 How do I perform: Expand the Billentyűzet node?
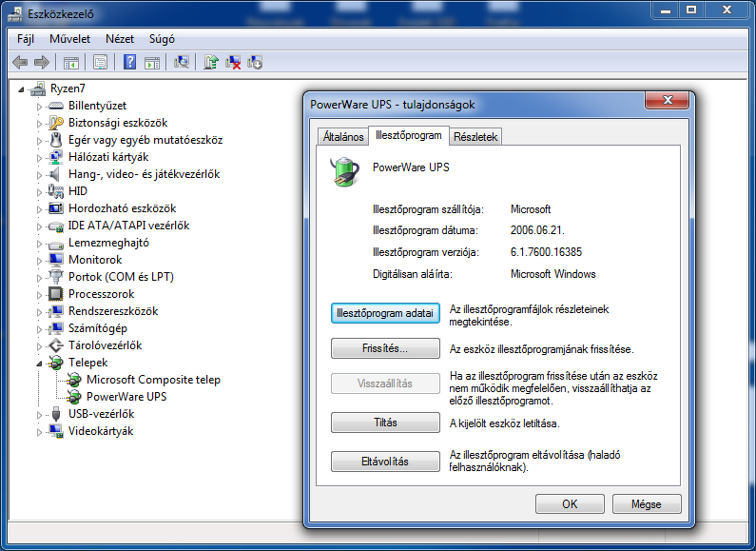(x=39, y=107)
